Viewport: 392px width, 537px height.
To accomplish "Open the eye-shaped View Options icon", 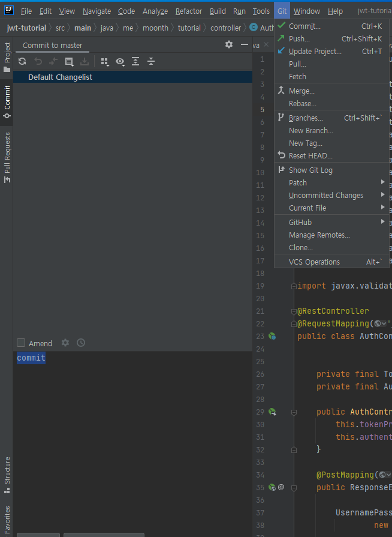I will pos(120,62).
